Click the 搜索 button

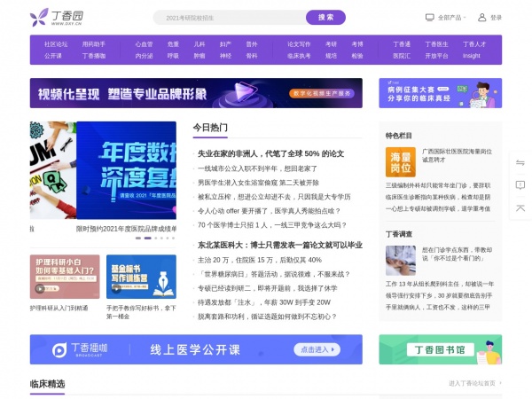click(x=325, y=18)
